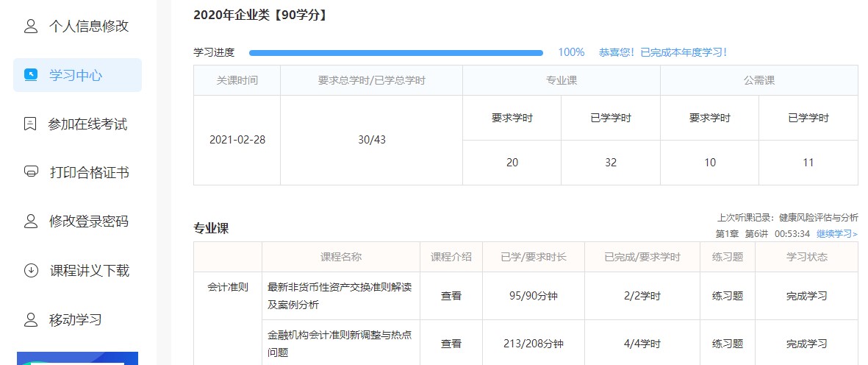Select 学习中心 in the sidebar

[77, 75]
